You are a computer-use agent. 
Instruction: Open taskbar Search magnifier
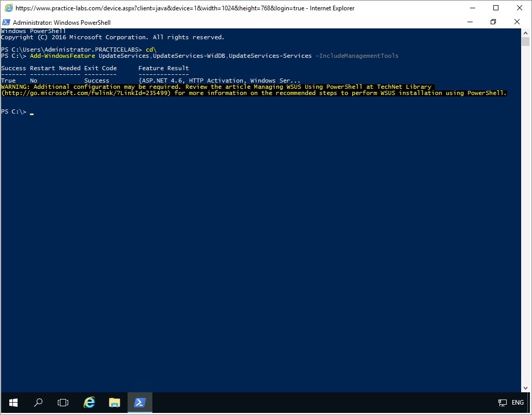point(38,403)
